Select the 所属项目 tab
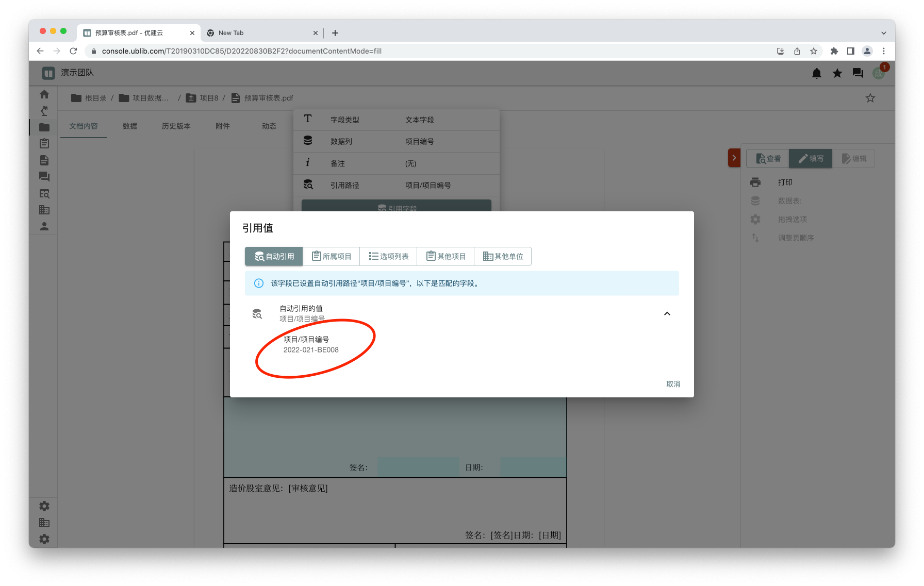Screen dimensions: 924x586 click(331, 257)
